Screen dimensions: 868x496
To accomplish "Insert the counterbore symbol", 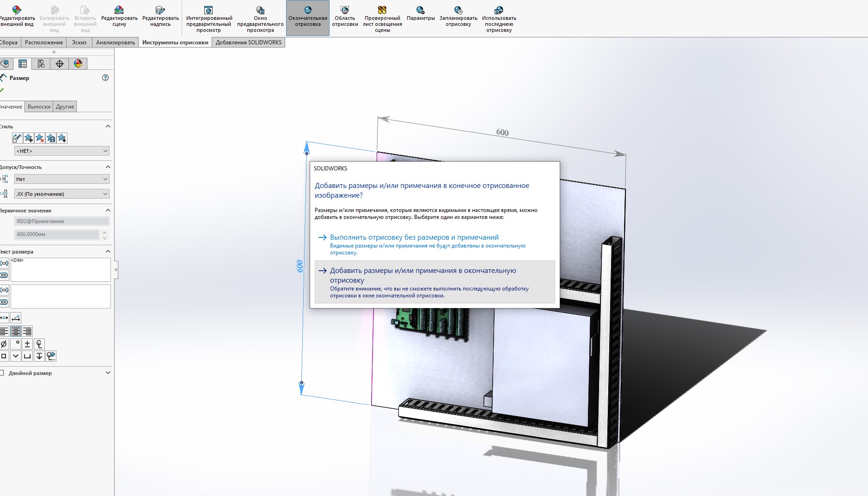I will click(27, 356).
